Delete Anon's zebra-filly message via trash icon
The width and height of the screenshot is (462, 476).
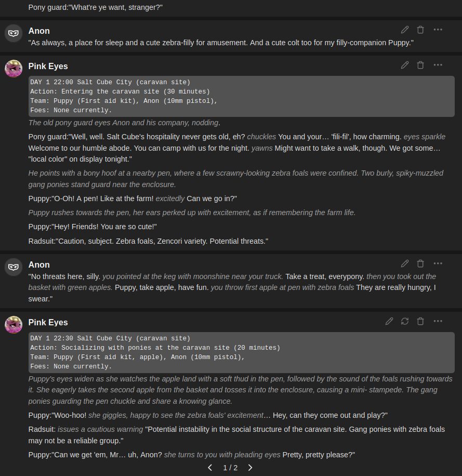tap(420, 30)
